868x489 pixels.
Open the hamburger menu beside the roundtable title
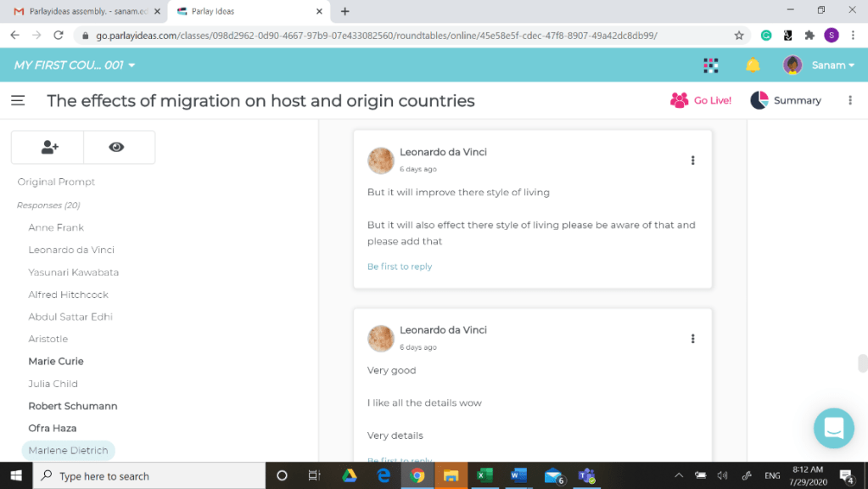[x=18, y=100]
